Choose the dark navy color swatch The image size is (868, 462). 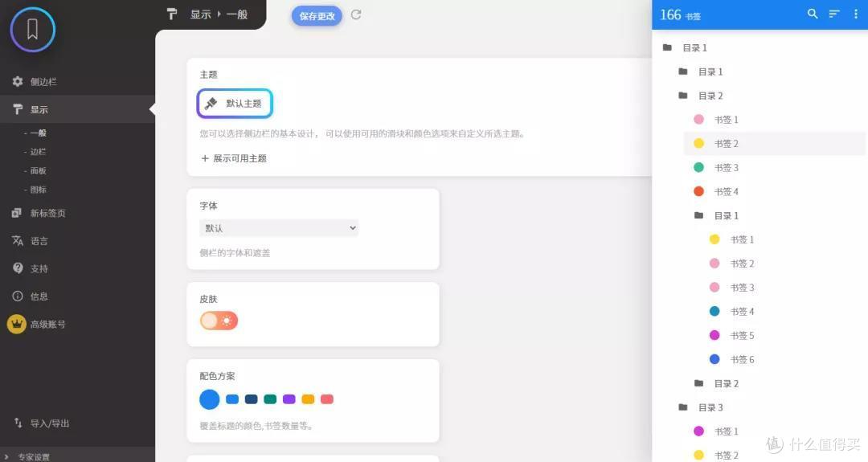tap(252, 399)
